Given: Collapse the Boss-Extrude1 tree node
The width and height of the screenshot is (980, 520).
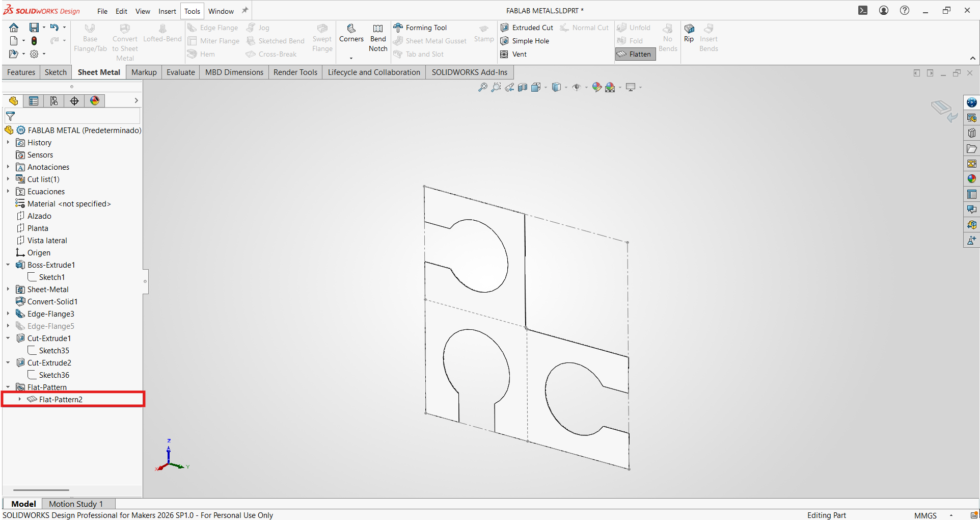Looking at the screenshot, I should pyautogui.click(x=8, y=265).
